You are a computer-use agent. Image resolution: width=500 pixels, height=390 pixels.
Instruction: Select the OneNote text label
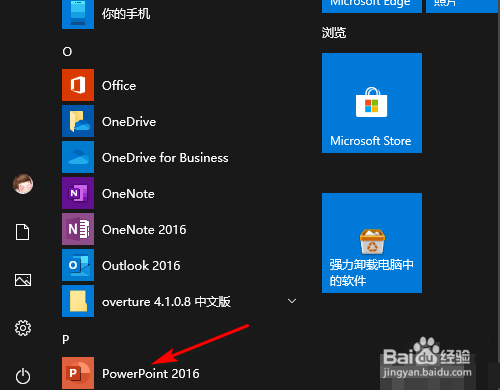[x=128, y=194]
